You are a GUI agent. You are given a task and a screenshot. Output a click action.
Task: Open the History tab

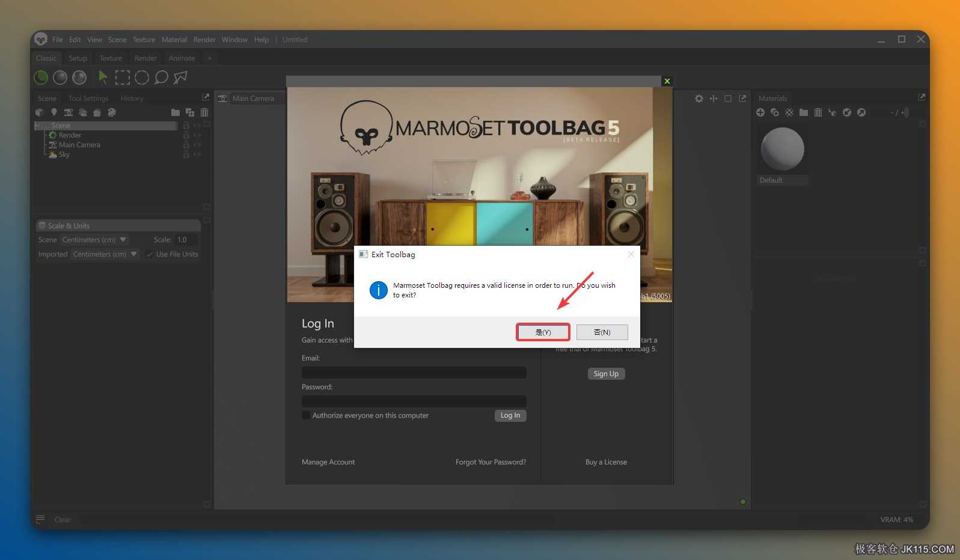pyautogui.click(x=132, y=99)
